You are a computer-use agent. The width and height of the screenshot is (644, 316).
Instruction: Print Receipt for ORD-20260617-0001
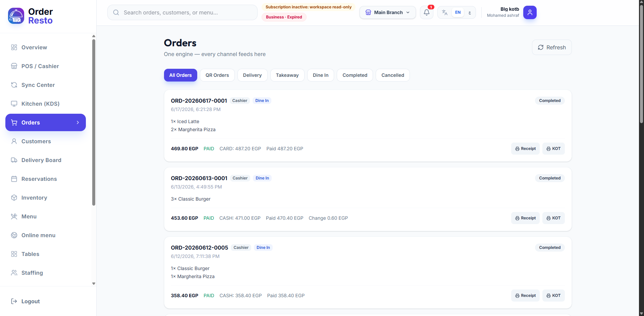(x=525, y=149)
